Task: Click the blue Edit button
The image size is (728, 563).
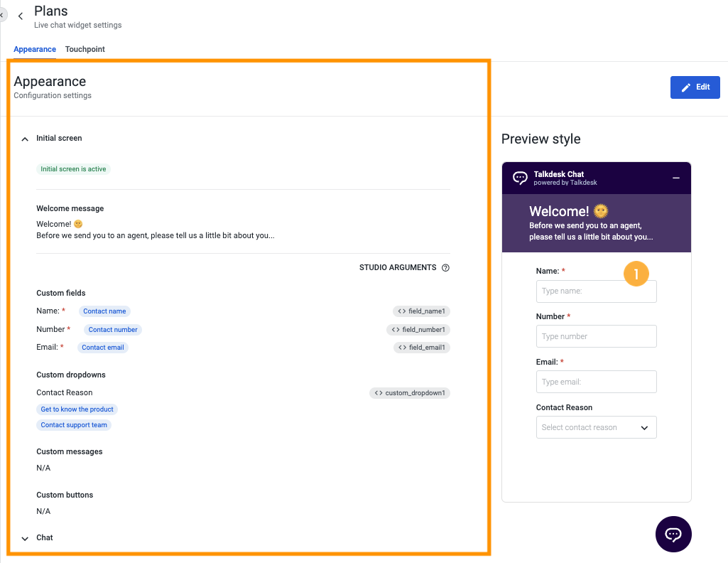Action: point(695,87)
